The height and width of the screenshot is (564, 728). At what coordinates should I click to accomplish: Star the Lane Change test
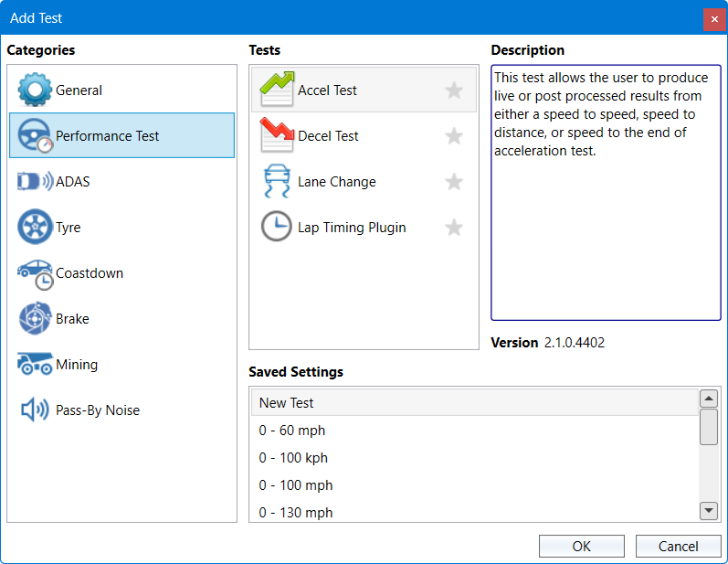(x=454, y=182)
